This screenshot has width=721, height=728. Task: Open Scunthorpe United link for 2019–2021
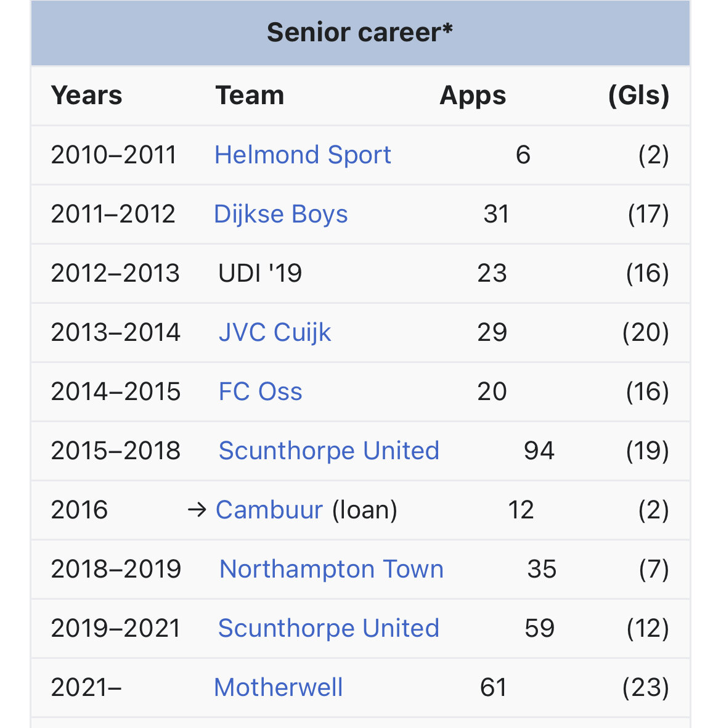coord(328,628)
